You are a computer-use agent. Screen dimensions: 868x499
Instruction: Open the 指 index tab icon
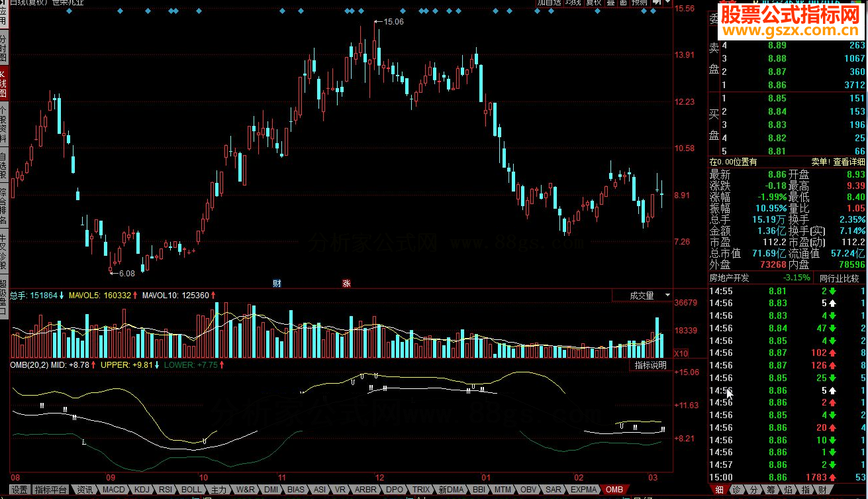805,490
